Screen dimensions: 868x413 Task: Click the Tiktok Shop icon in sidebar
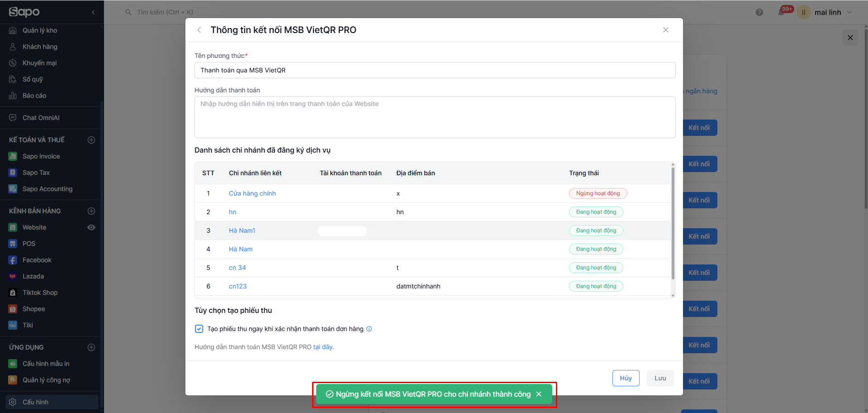[13, 293]
